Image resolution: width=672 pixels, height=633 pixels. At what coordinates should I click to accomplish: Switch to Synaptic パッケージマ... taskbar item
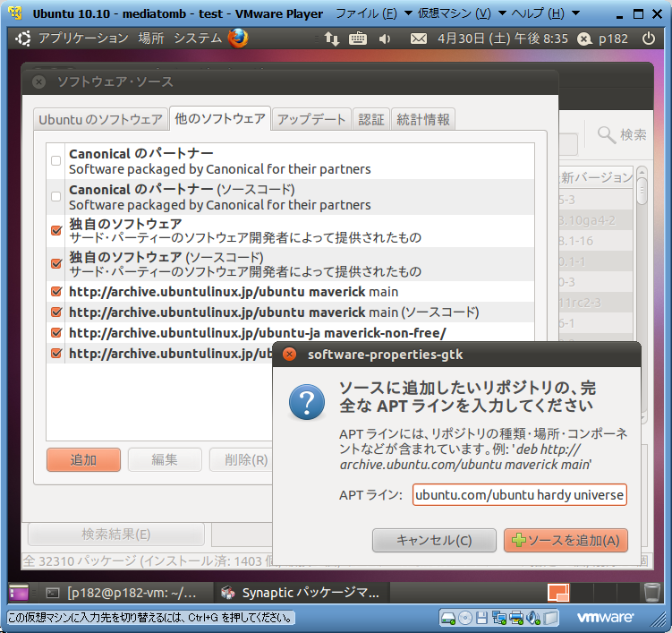(300, 593)
